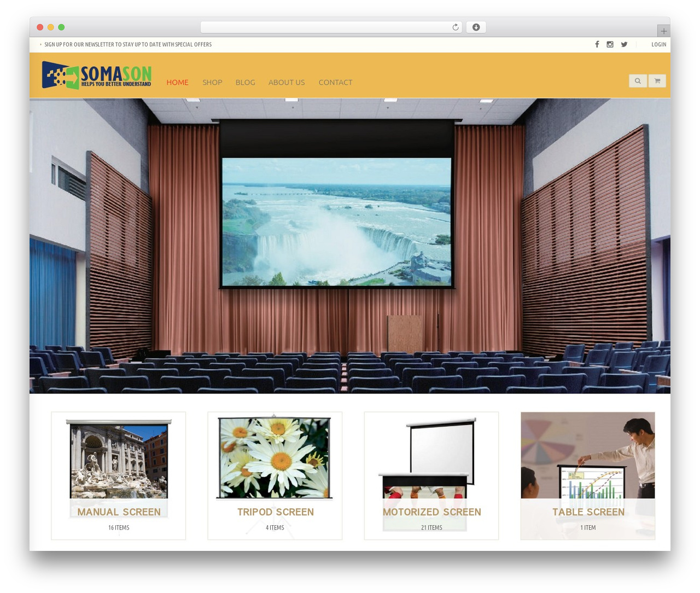Viewport: 700px width, 593px height.
Task: Click the auditorium hero banner image
Action: pos(350,246)
